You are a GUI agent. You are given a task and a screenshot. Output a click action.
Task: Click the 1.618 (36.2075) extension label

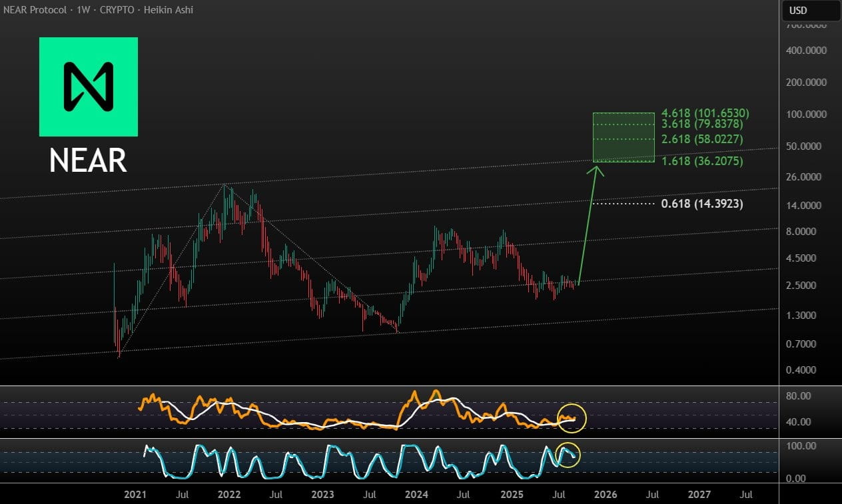pyautogui.click(x=702, y=161)
